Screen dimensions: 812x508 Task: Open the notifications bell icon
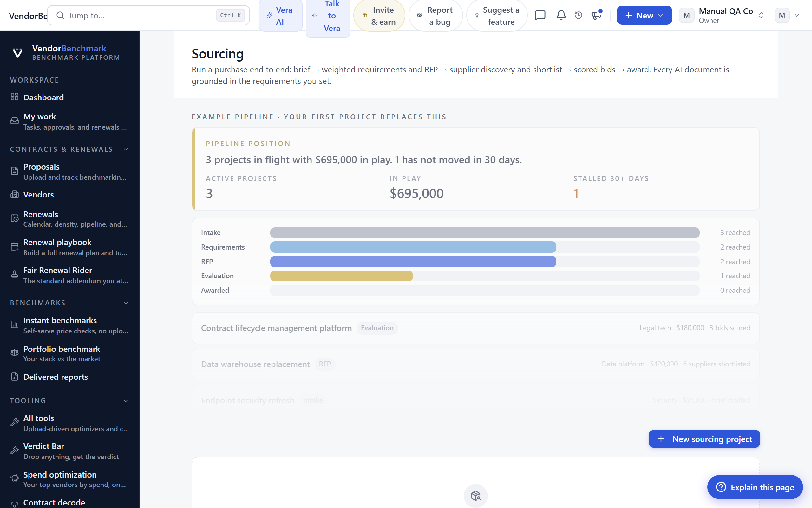point(561,15)
